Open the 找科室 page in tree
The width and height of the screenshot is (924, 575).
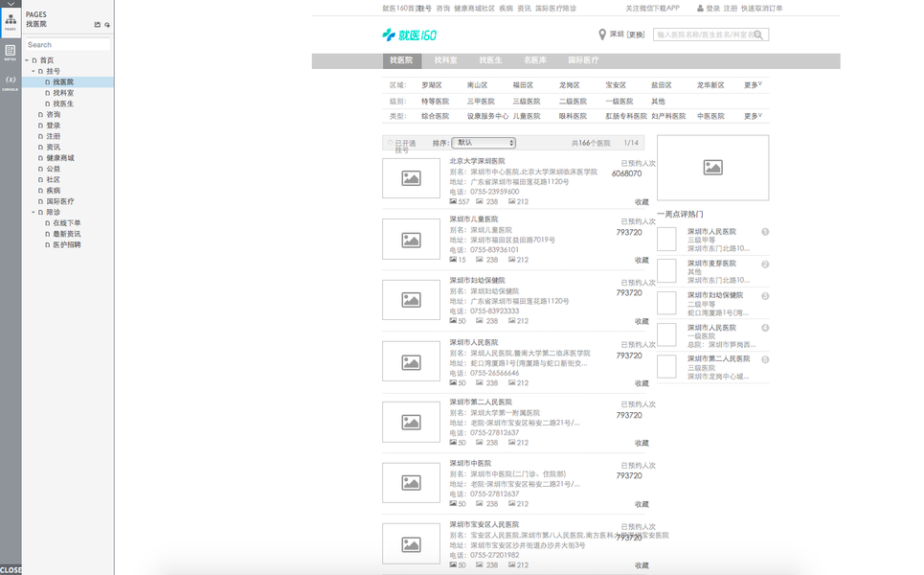click(x=63, y=93)
